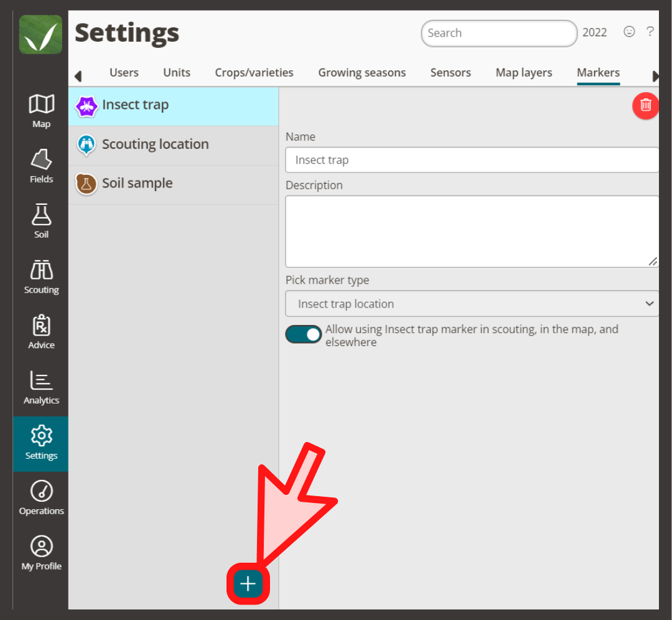Image resolution: width=672 pixels, height=620 pixels.
Task: Open My Profile in sidebar
Action: point(41,553)
